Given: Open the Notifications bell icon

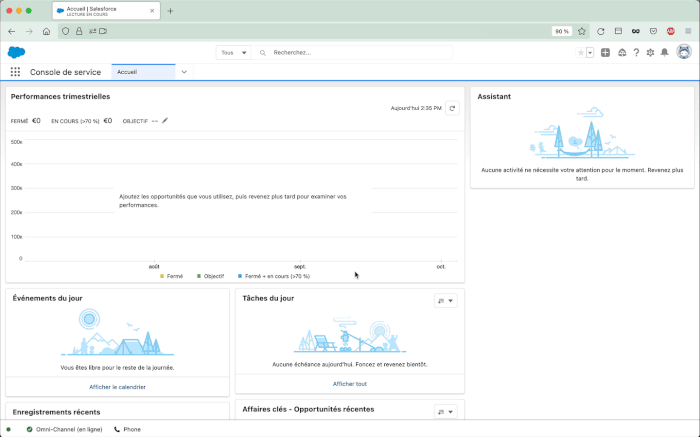Looking at the screenshot, I should 665,53.
